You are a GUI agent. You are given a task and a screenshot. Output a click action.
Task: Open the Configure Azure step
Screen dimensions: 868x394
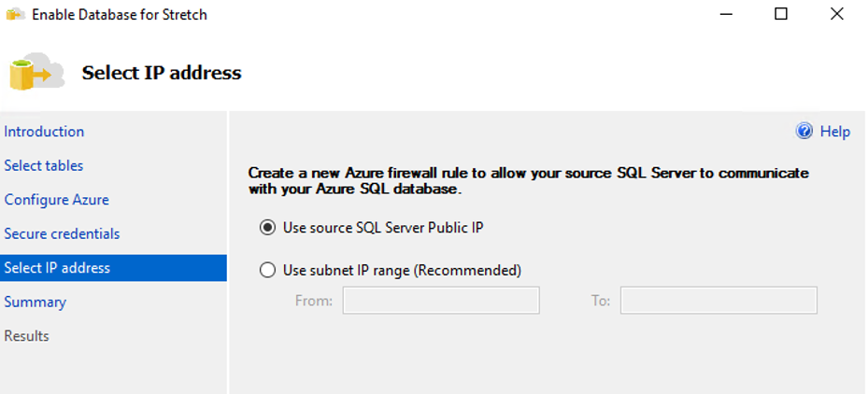56,200
